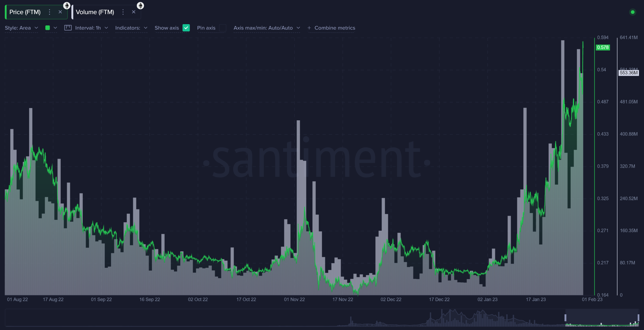
Task: Enable the Pin axis checkbox
Action: 223,28
